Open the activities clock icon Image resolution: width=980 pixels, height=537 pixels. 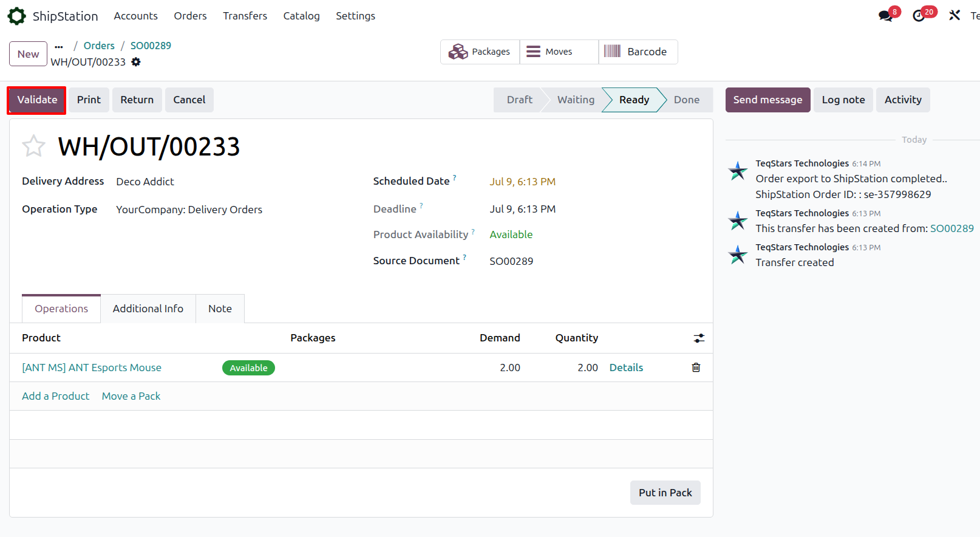919,16
